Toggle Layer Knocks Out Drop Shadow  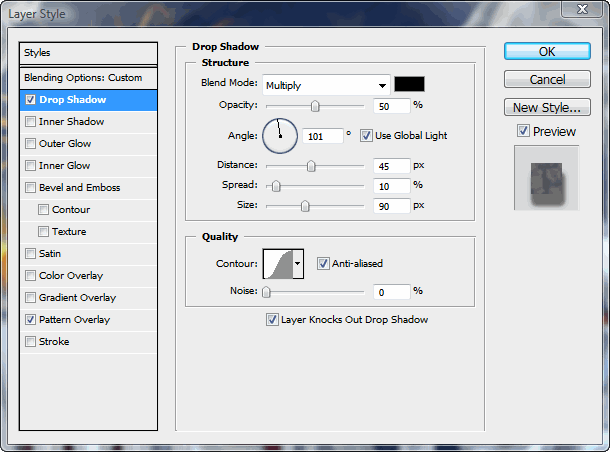pyautogui.click(x=272, y=320)
